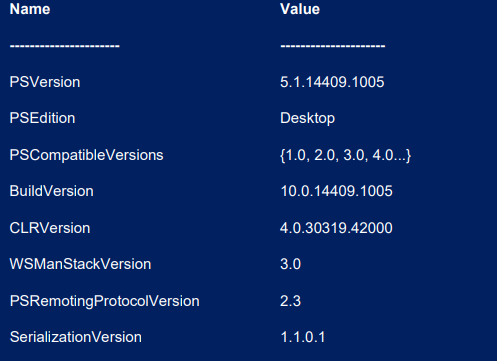The height and width of the screenshot is (361, 497).
Task: Click the Desktop edition value
Action: pos(307,119)
